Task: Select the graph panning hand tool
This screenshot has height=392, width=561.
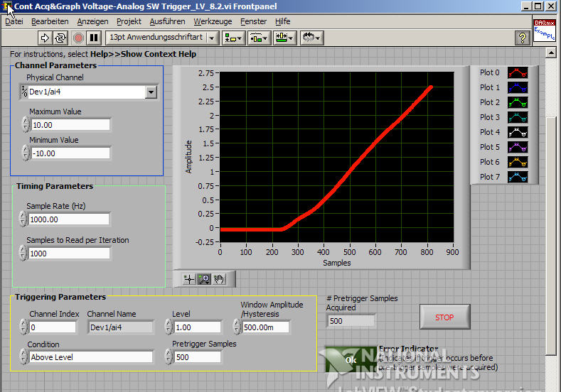Action: 219,279
